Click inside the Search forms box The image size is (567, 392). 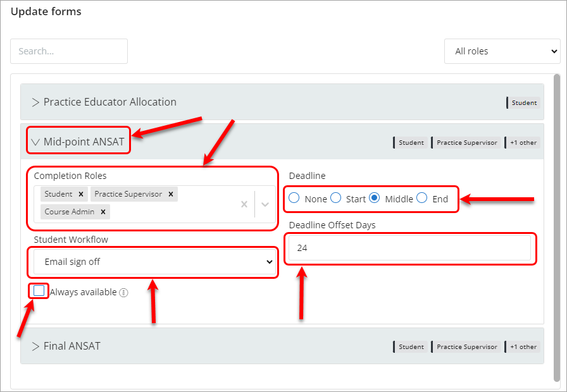coord(68,51)
